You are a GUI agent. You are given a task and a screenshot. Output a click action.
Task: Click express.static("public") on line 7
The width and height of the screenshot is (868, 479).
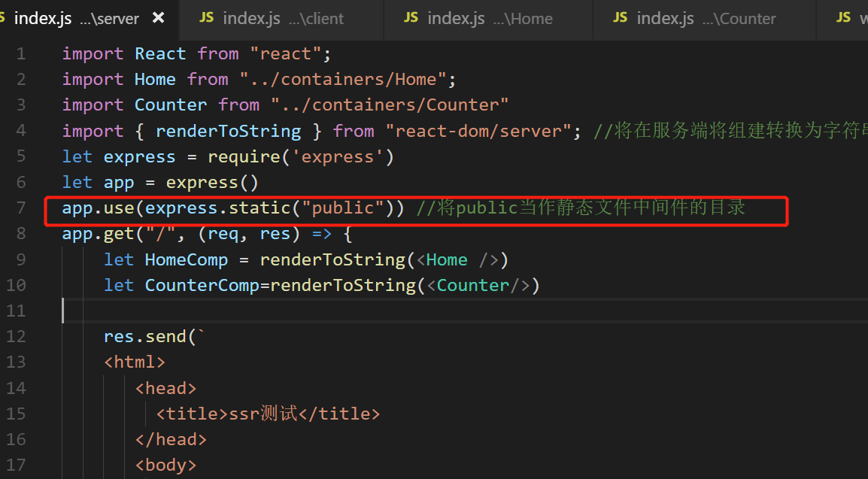click(x=269, y=208)
